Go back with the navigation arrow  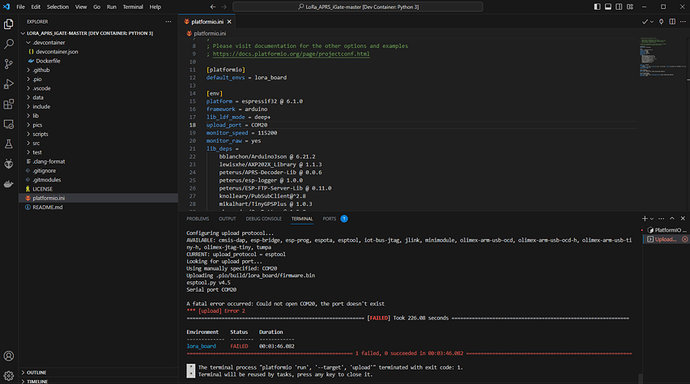pos(213,7)
